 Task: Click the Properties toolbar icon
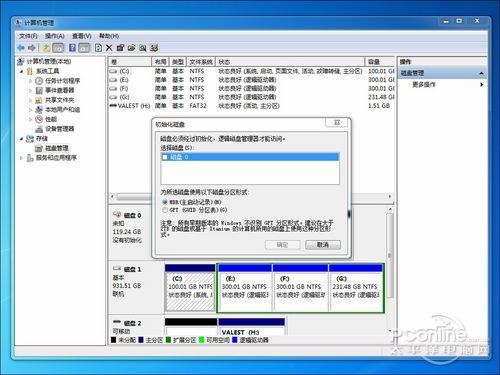click(x=120, y=48)
